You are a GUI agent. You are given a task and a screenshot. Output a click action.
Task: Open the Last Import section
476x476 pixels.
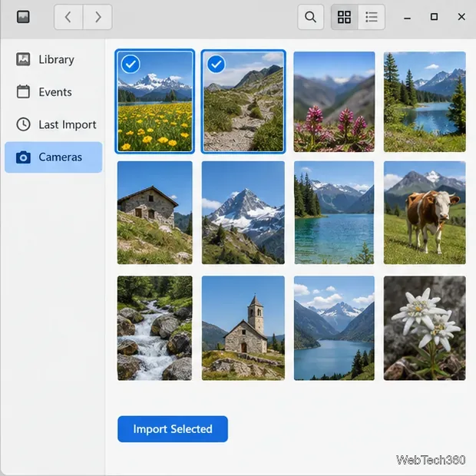click(54, 124)
